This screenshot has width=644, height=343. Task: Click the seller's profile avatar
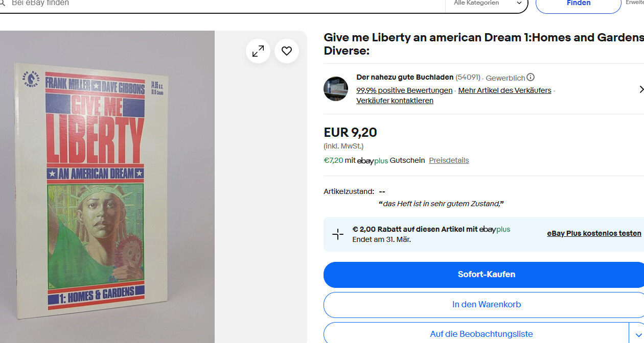(x=336, y=89)
